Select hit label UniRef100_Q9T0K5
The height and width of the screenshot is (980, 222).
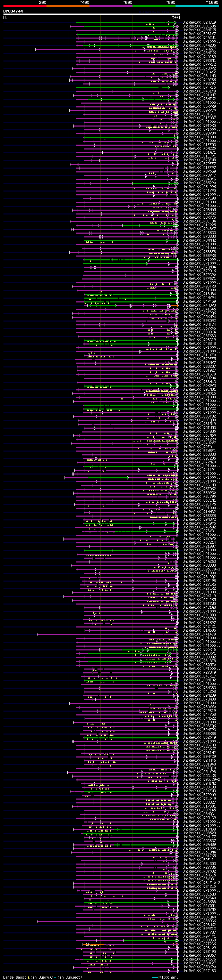[199, 125]
